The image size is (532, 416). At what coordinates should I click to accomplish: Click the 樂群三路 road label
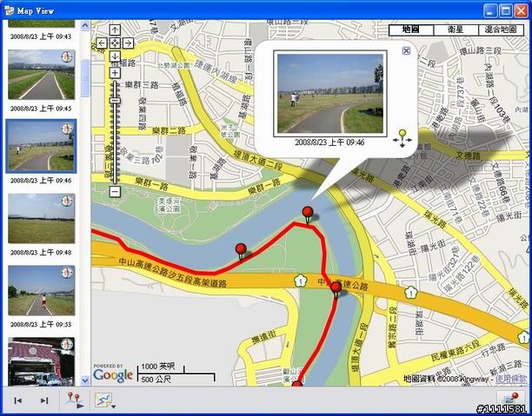click(x=142, y=84)
